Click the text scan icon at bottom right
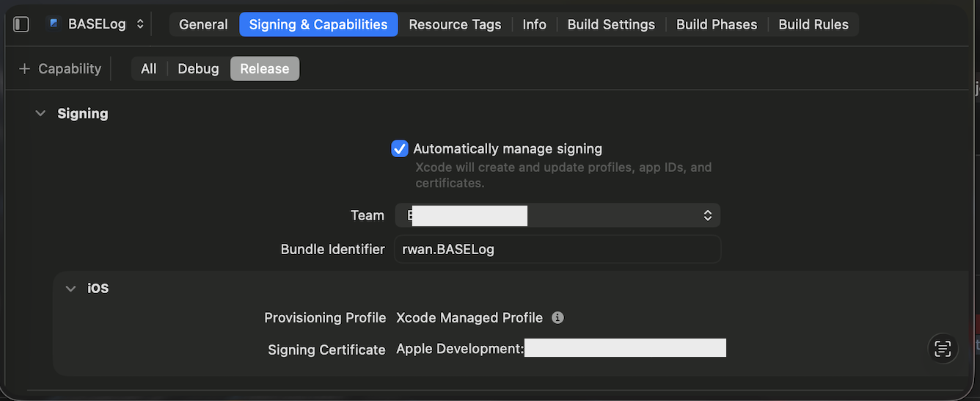The width and height of the screenshot is (980, 401). [943, 349]
